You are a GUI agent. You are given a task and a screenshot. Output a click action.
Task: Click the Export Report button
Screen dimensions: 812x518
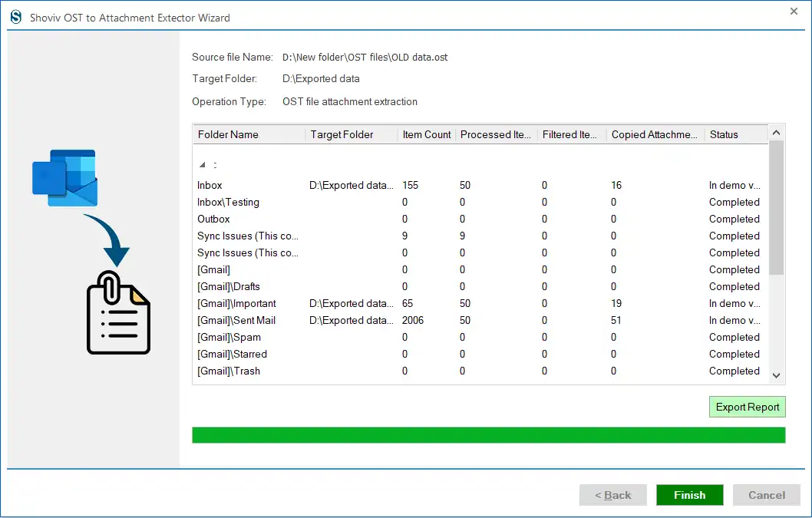pyautogui.click(x=748, y=407)
